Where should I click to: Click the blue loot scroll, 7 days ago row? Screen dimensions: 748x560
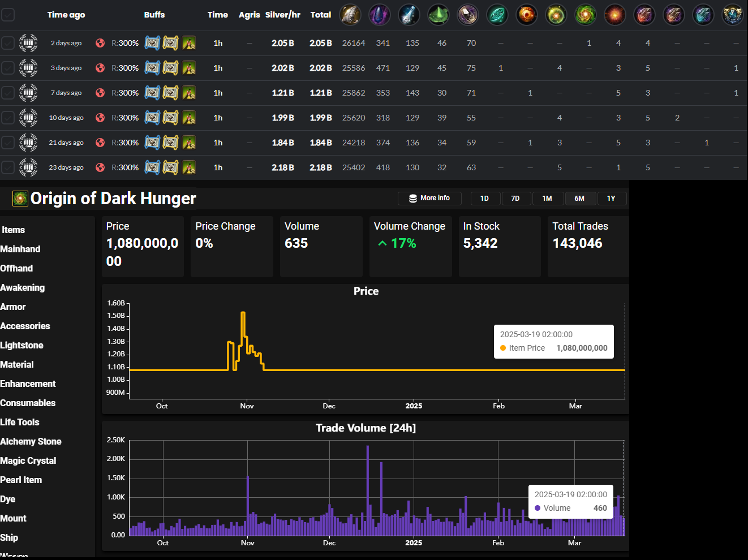152,93
